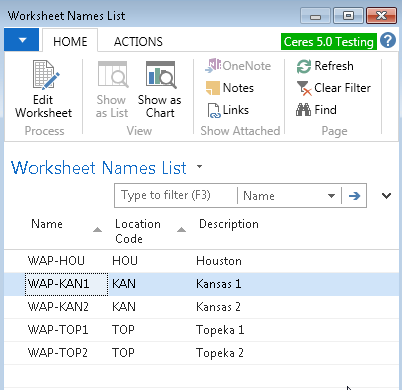402x390 pixels.
Task: Open attached OneNote
Action: [238, 66]
